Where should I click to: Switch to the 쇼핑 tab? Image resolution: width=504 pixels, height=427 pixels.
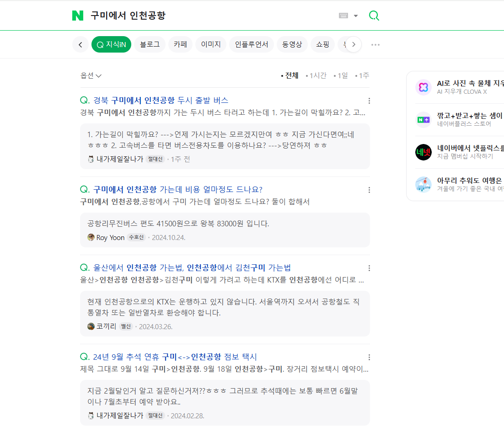pos(322,44)
